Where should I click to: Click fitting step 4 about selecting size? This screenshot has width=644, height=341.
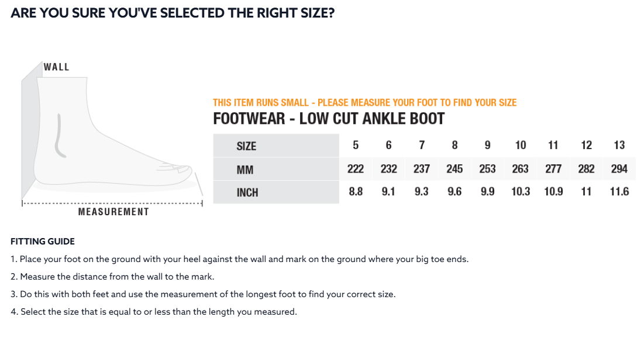click(154, 312)
